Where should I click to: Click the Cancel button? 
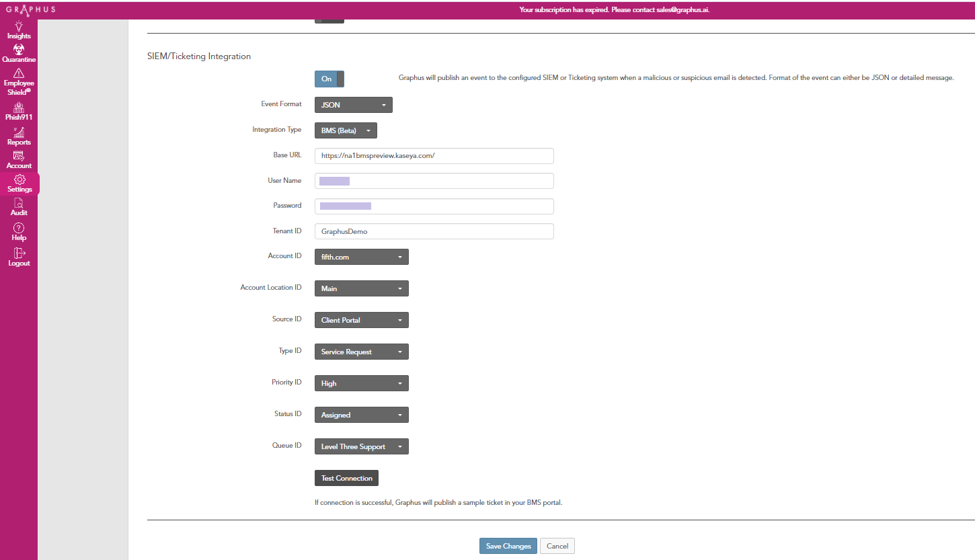[x=557, y=546]
